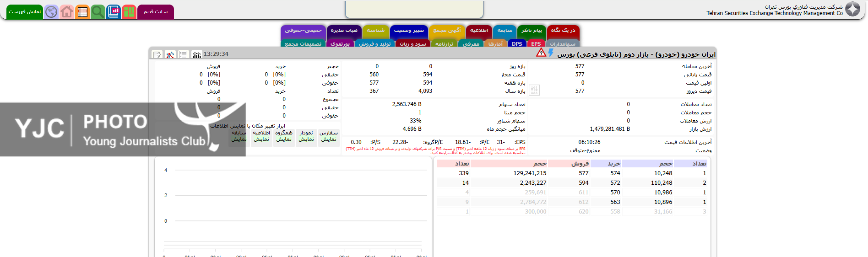Open the آگهی مجمع tab

pyautogui.click(x=447, y=32)
